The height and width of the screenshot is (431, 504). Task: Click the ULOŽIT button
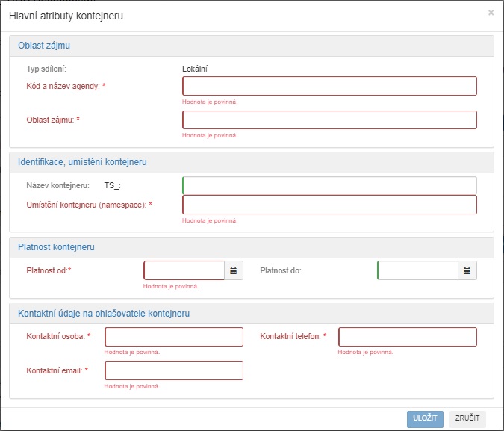coord(426,418)
